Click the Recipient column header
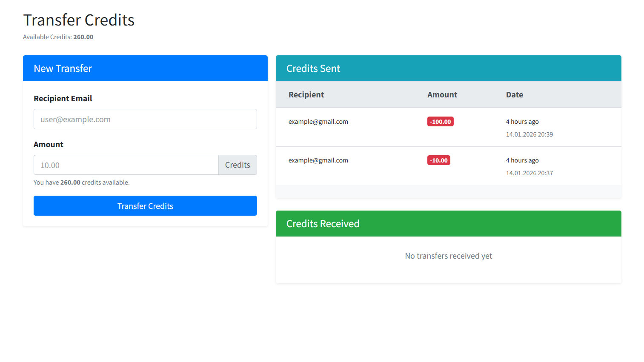This screenshot has height=362, width=644. [306, 95]
